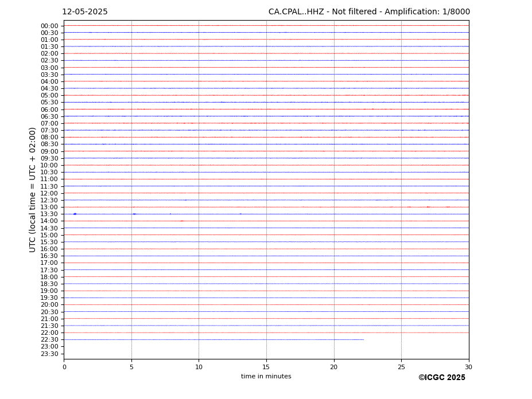Click the 14:00 time row label
The height and width of the screenshot is (399, 532).
pos(49,221)
